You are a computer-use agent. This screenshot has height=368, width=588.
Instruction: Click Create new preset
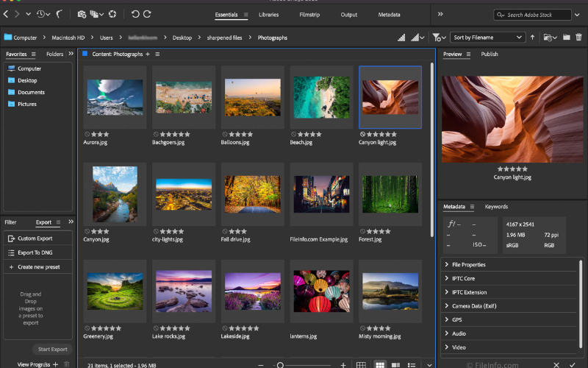point(40,266)
